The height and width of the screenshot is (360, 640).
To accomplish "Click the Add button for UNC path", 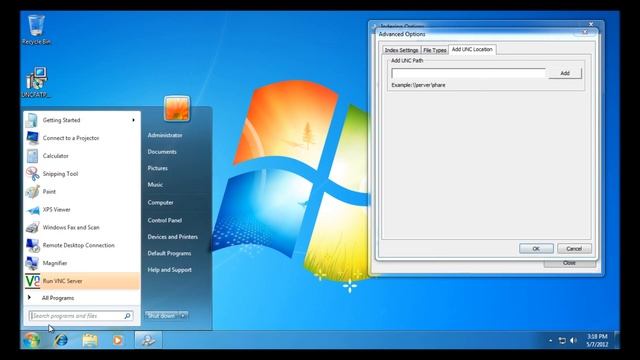I will [x=565, y=73].
